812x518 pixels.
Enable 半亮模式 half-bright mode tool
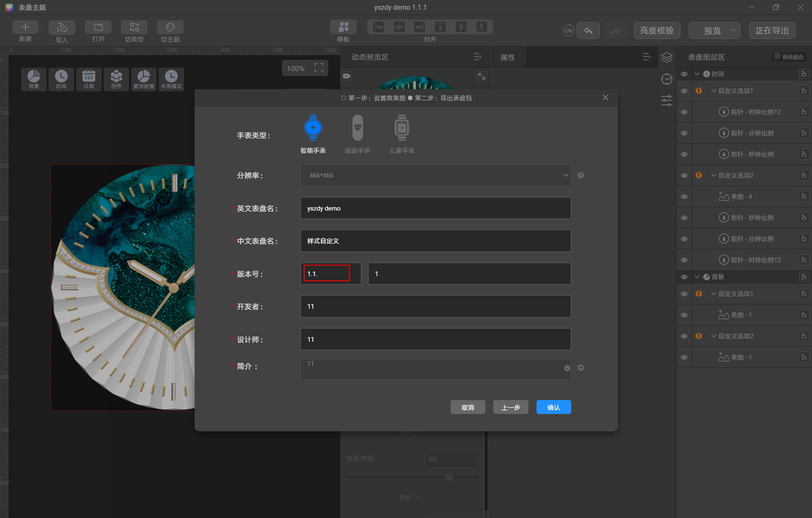[x=171, y=79]
